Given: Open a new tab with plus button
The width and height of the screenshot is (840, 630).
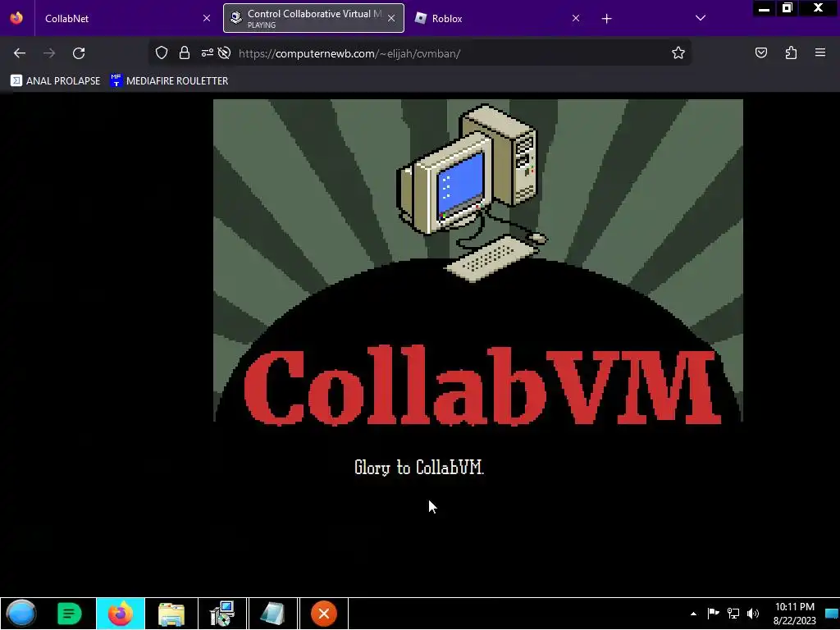Looking at the screenshot, I should pos(606,19).
